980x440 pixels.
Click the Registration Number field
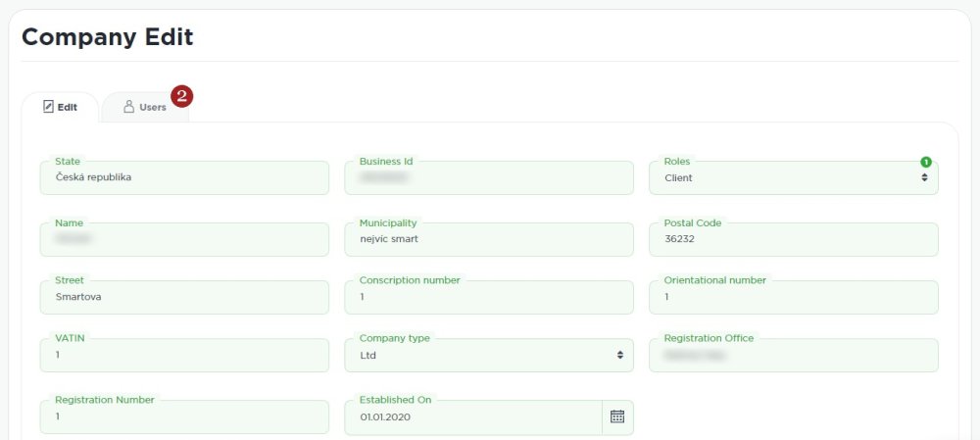[x=184, y=416]
